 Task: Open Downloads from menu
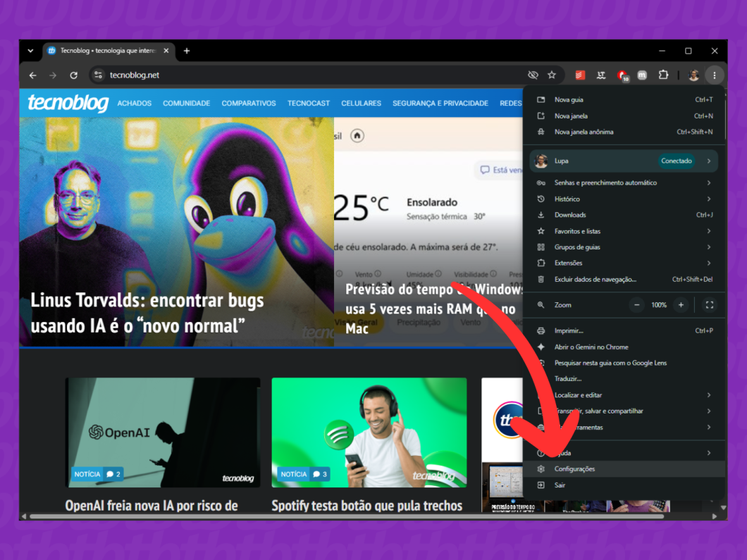tap(624, 216)
